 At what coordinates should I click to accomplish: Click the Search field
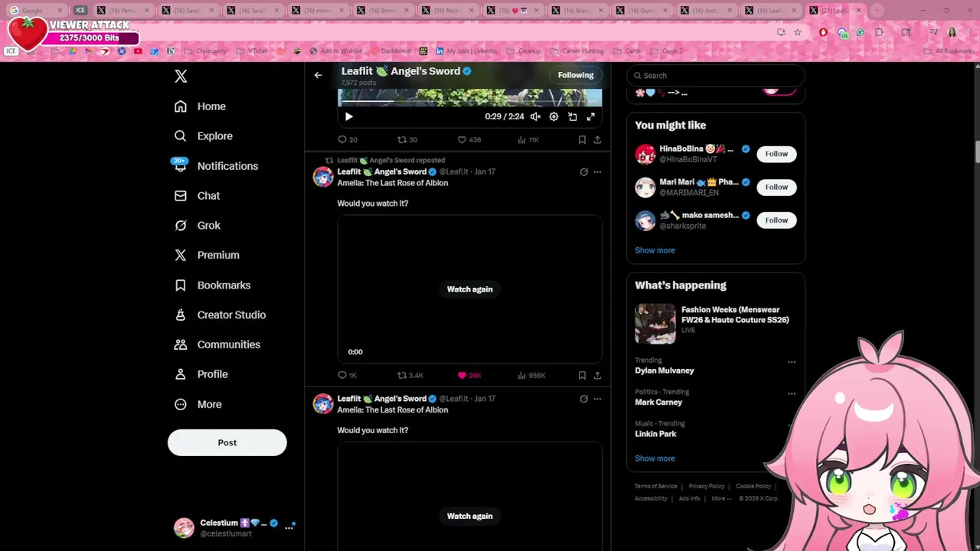point(716,76)
